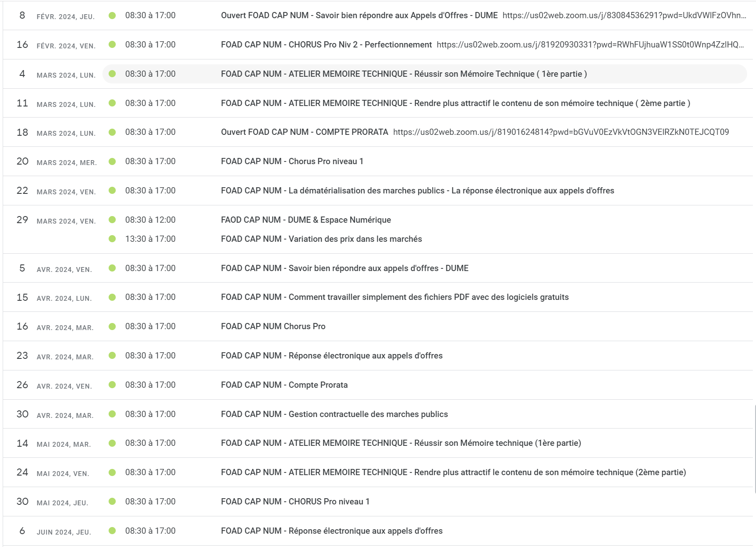The image size is (756, 547).
Task: Click the green dot of the 4 mars event
Action: [112, 74]
